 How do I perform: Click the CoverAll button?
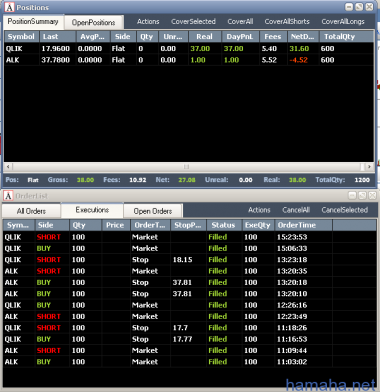[x=240, y=22]
